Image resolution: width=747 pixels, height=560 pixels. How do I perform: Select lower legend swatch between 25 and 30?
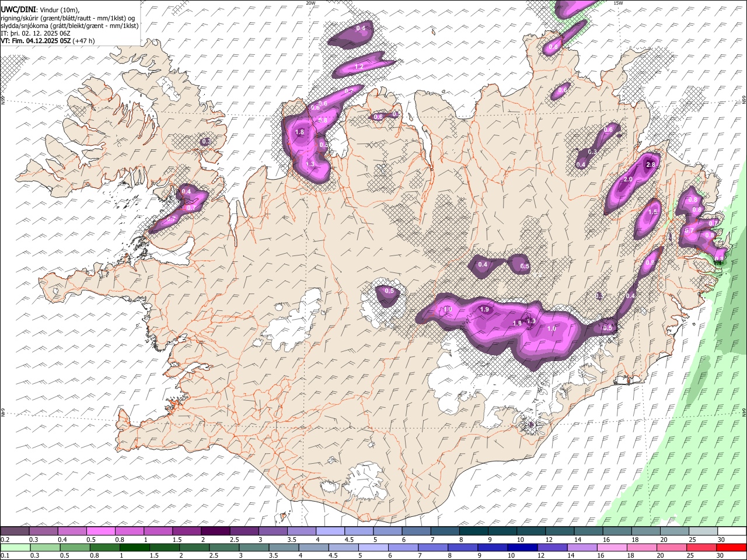(x=702, y=548)
